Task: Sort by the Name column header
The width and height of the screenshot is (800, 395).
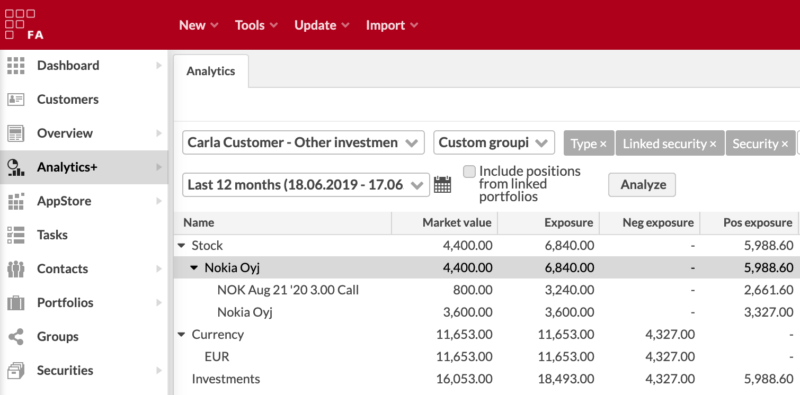Action: tap(283, 223)
